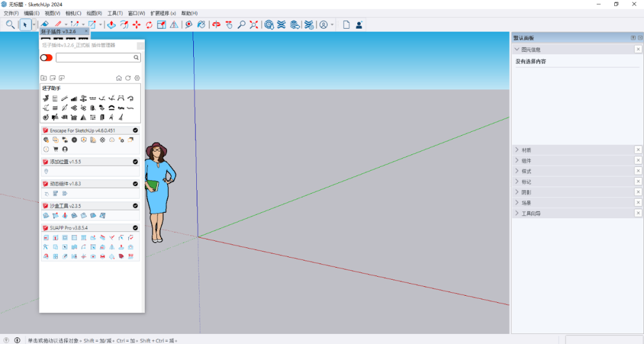This screenshot has width=644, height=344.
Task: Toggle the red plugin manager switch
Action: click(46, 58)
